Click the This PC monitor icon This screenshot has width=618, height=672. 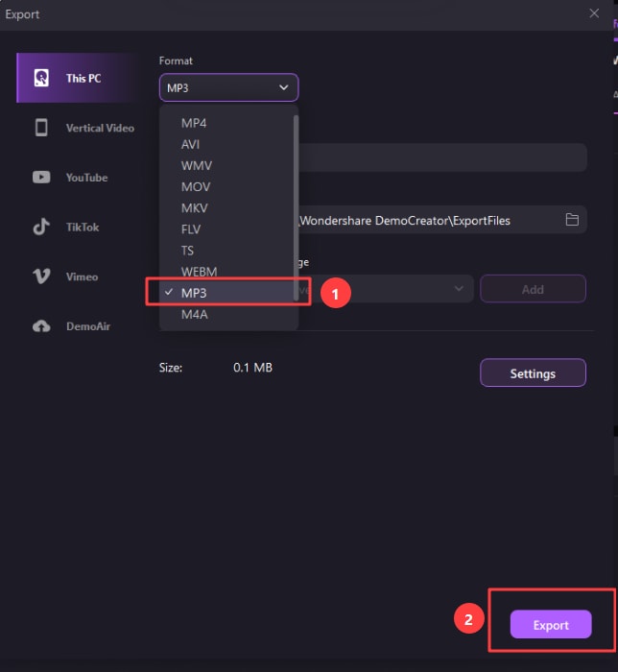point(41,78)
